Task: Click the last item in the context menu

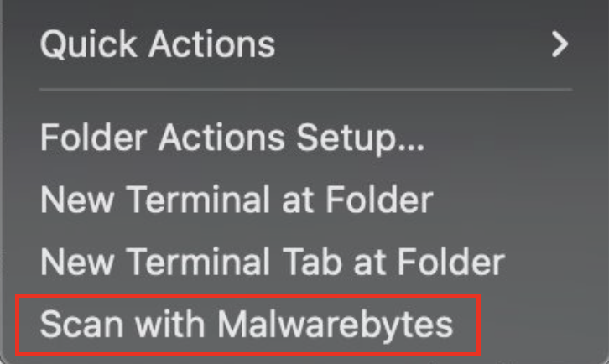Action: [247, 324]
